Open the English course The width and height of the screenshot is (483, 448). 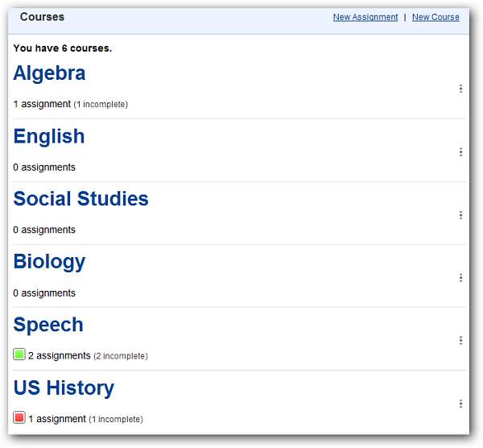(x=49, y=136)
